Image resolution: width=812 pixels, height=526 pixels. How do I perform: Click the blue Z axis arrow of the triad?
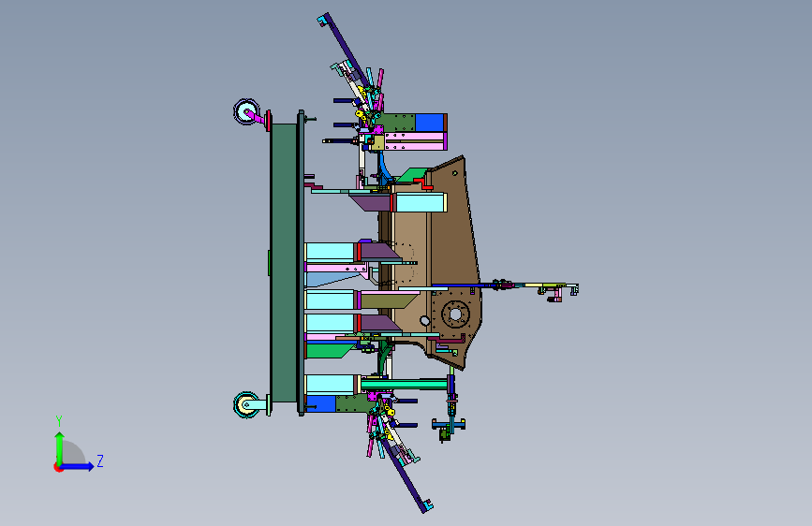coord(78,466)
